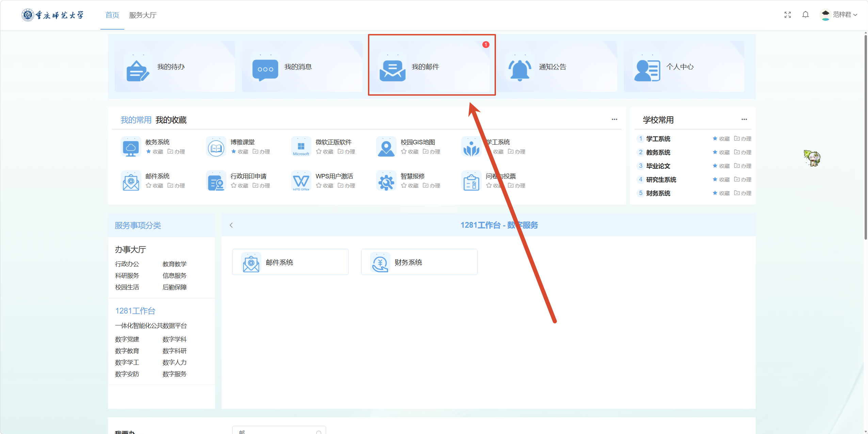Viewport: 868px width, 434px height.
Task: Click the 教务系统 app icon
Action: pyautogui.click(x=131, y=147)
